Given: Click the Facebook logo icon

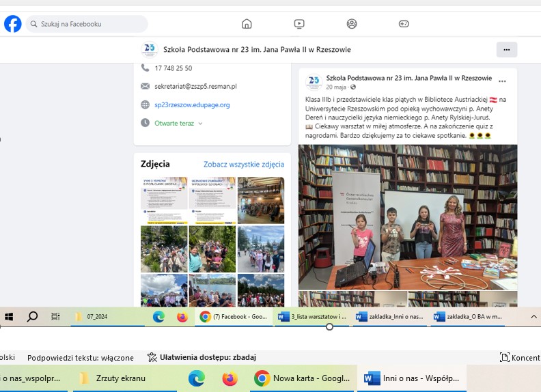Looking at the screenshot, I should [x=12, y=24].
